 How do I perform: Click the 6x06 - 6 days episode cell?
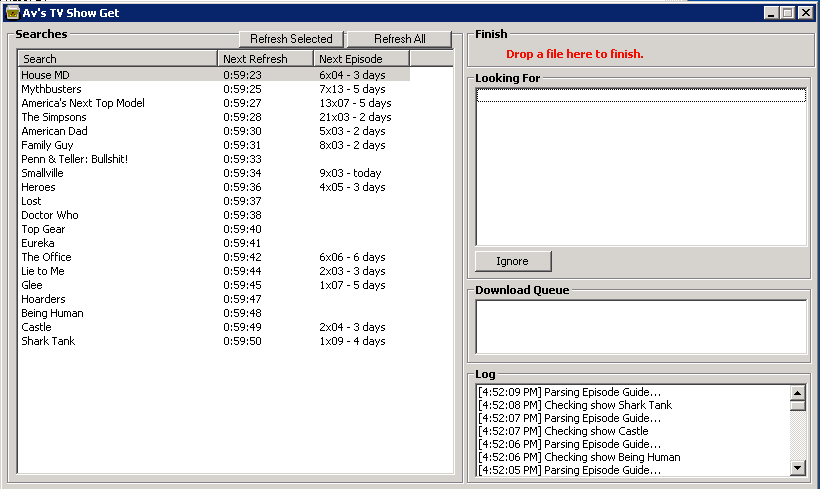pos(352,257)
